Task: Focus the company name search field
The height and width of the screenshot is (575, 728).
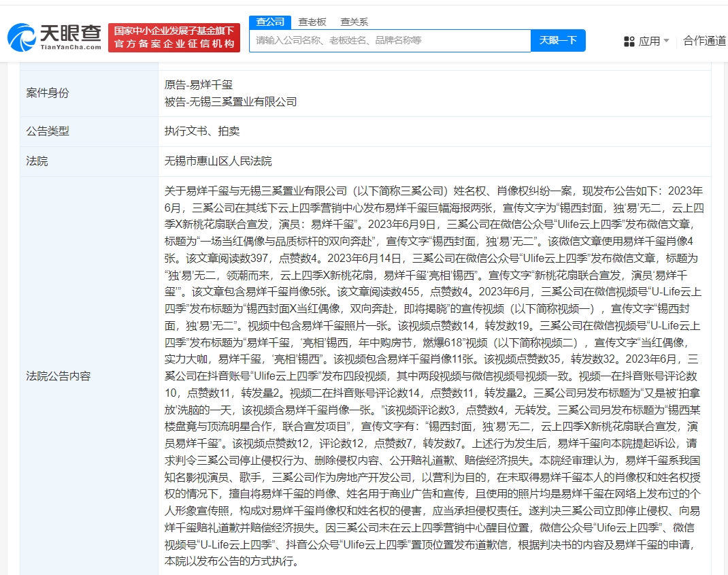Action: [x=390, y=41]
